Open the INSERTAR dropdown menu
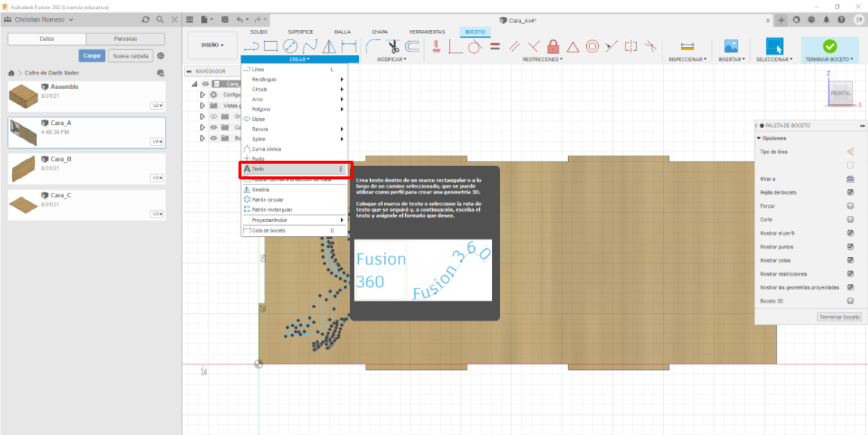Screen dimensions: 868x435 (731, 59)
